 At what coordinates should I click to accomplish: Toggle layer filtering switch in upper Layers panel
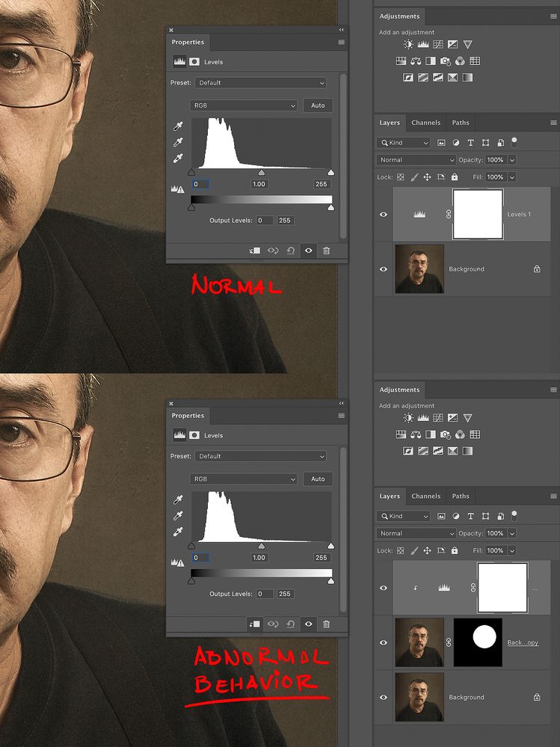coord(514,142)
